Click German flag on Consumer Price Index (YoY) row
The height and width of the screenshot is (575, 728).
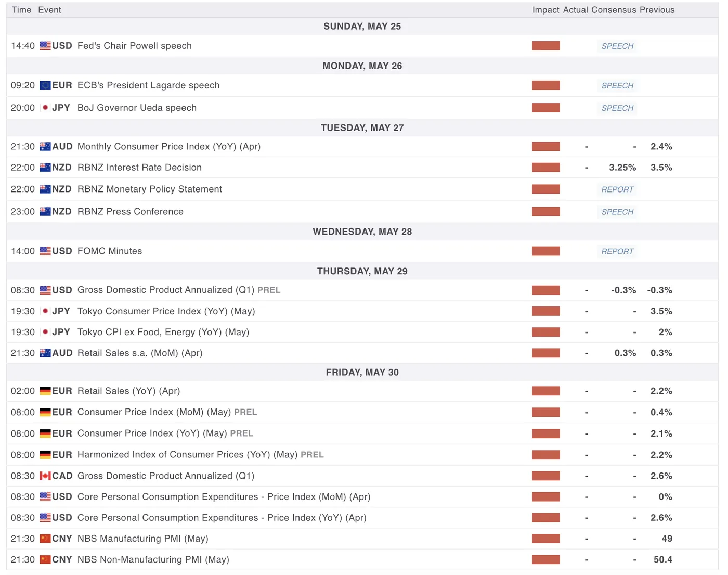45,433
